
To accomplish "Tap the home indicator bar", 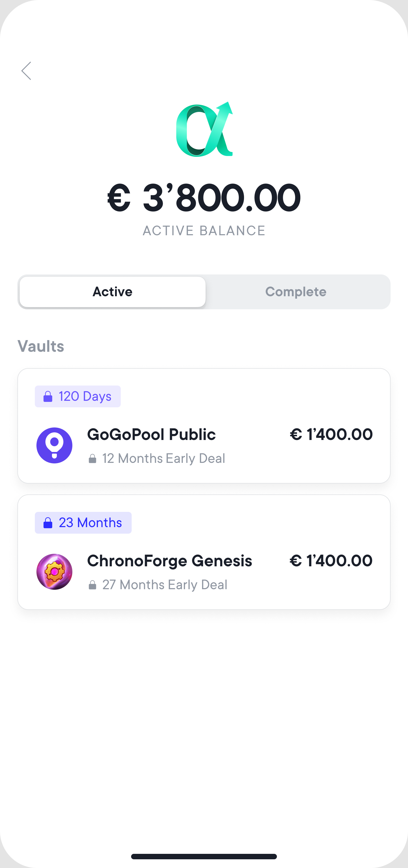I will click(204, 856).
